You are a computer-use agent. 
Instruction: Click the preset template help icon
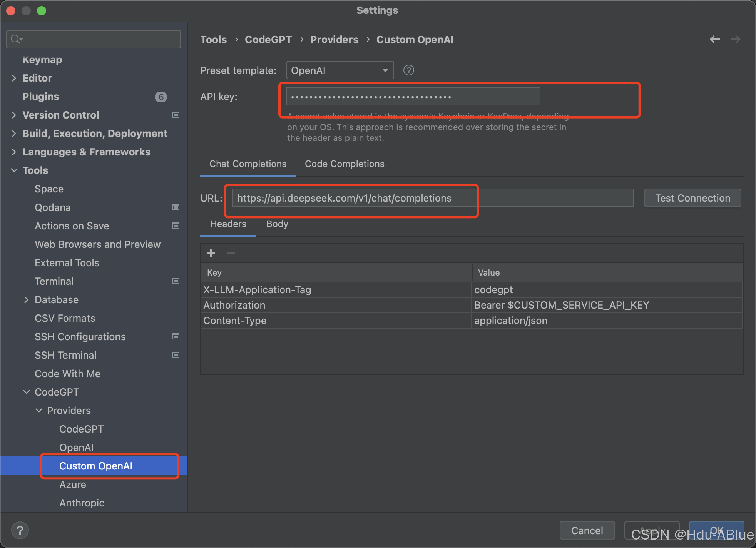pyautogui.click(x=408, y=70)
